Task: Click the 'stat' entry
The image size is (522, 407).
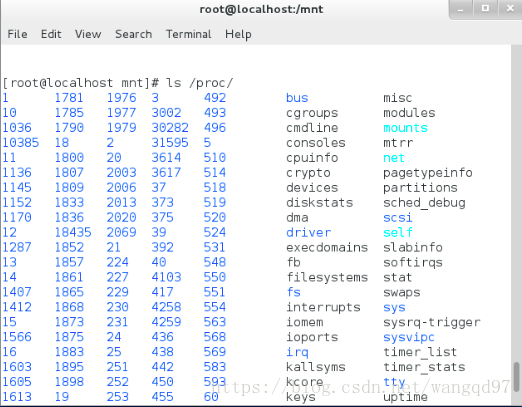Action: pyautogui.click(x=398, y=277)
